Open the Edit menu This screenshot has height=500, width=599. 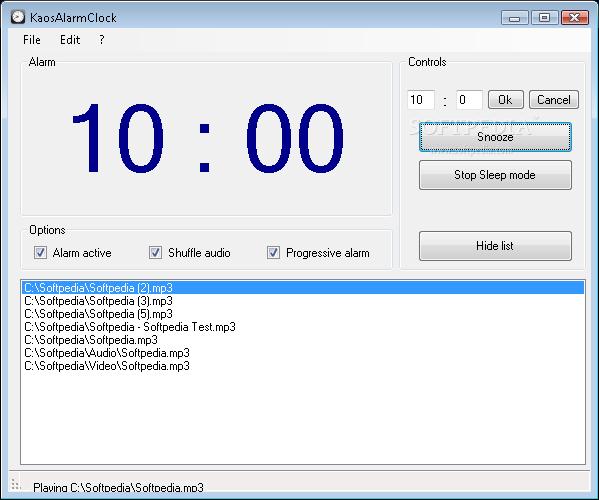pyautogui.click(x=70, y=40)
